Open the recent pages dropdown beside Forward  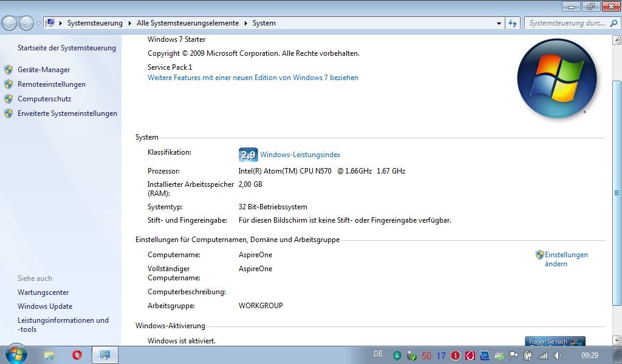[x=38, y=24]
